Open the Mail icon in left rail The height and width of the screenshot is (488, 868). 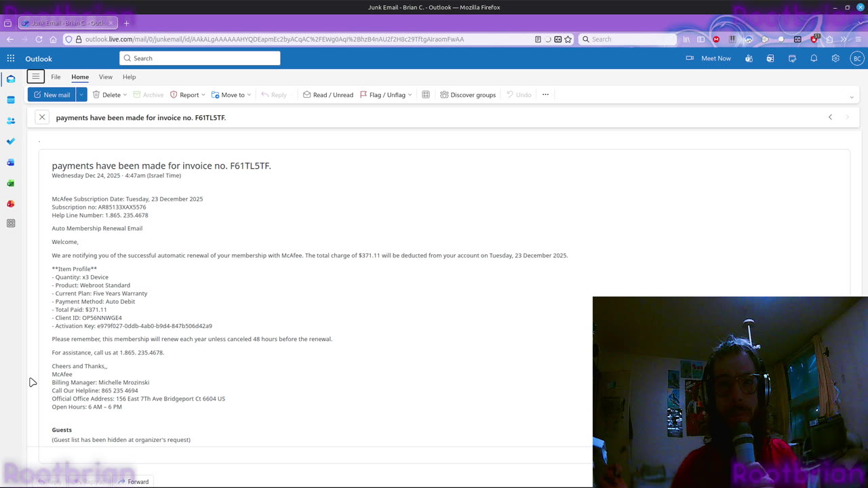click(x=11, y=79)
